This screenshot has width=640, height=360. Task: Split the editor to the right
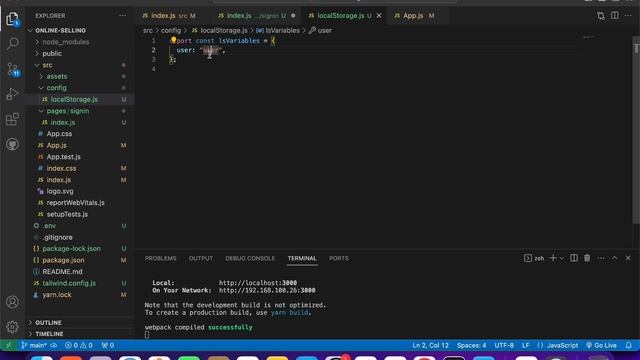coord(615,16)
